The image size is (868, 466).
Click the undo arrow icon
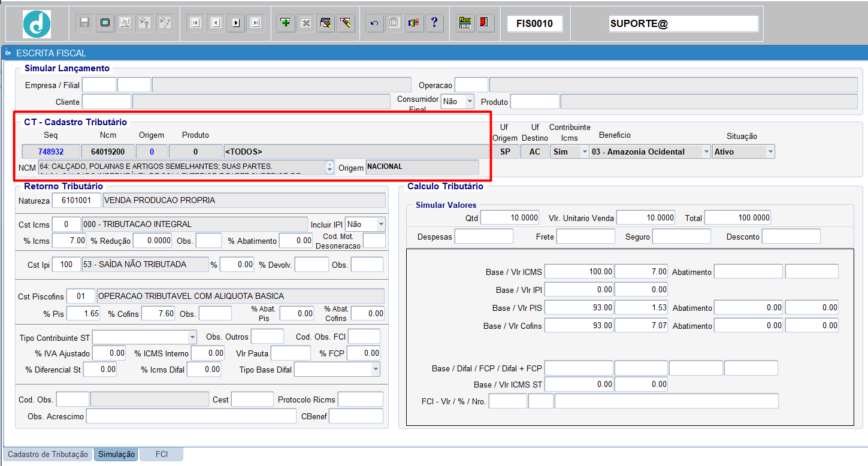[x=374, y=23]
